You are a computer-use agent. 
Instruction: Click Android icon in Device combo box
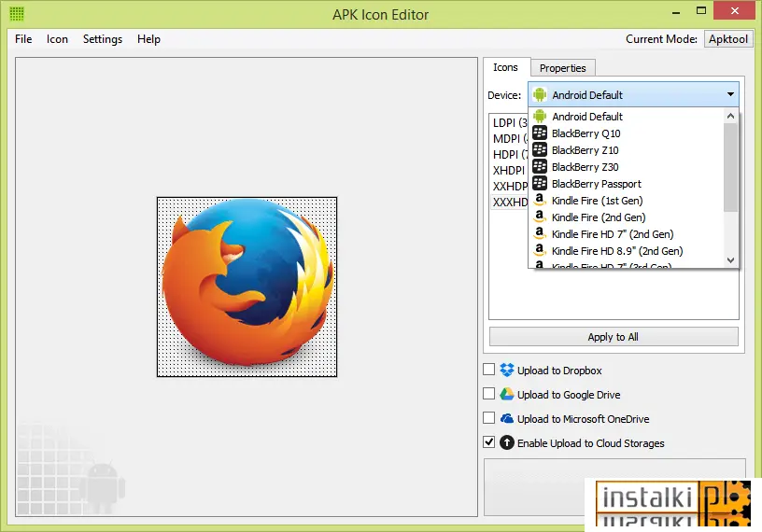click(540, 94)
